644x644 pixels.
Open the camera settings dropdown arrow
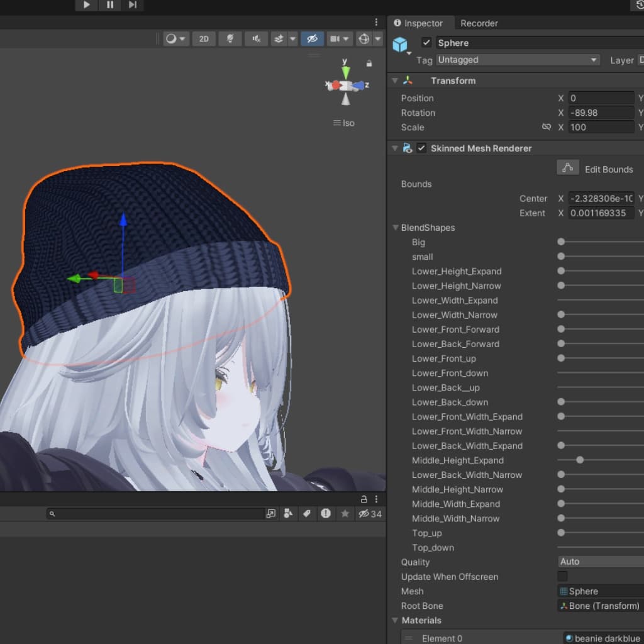click(x=347, y=38)
